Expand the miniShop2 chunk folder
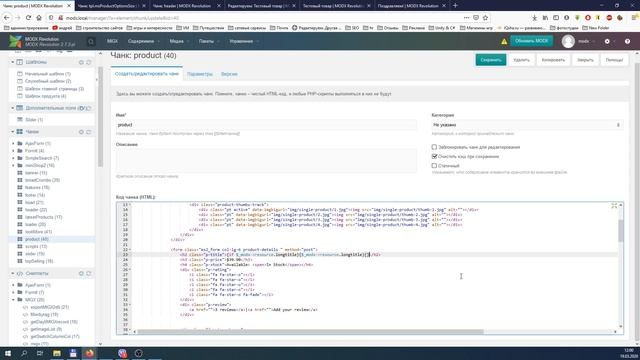The height and width of the screenshot is (360, 640). tap(13, 165)
